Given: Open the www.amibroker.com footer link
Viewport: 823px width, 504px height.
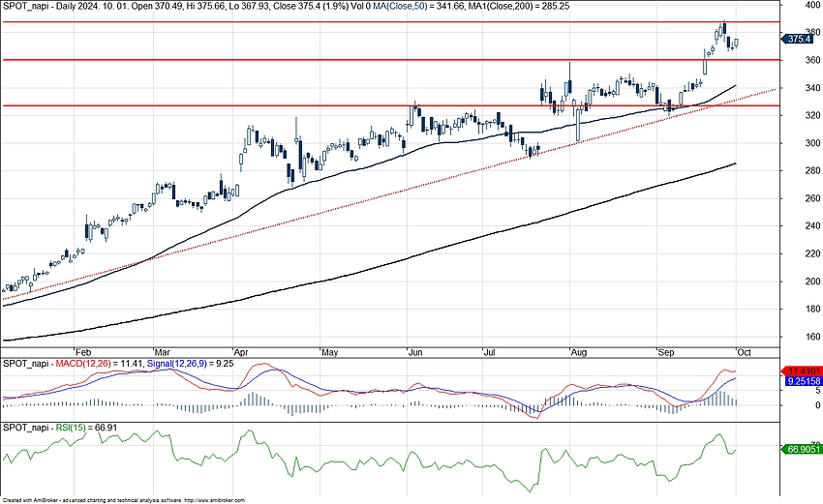Looking at the screenshot, I should tap(213, 500).
